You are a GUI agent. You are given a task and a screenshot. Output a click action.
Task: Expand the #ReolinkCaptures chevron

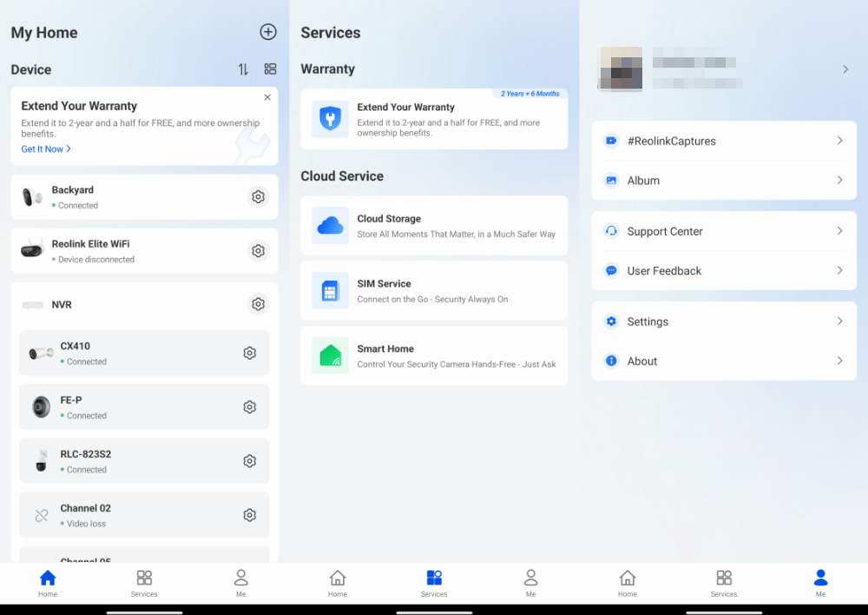pyautogui.click(x=839, y=141)
